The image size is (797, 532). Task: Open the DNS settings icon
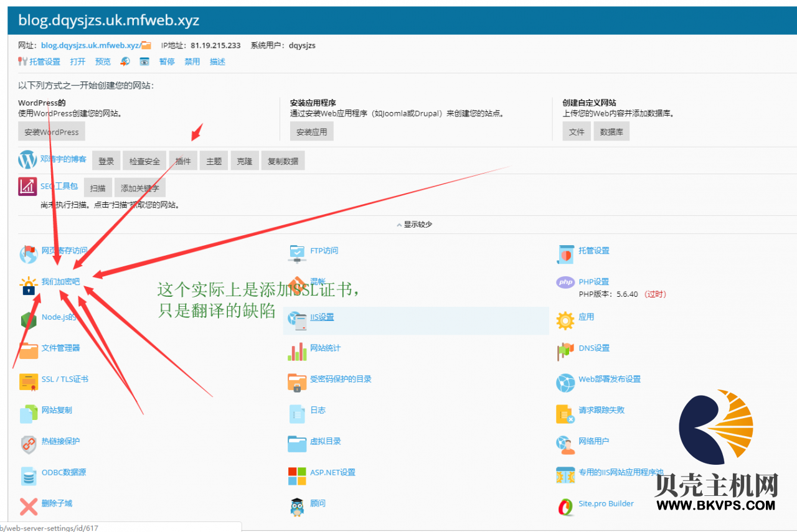(x=565, y=350)
